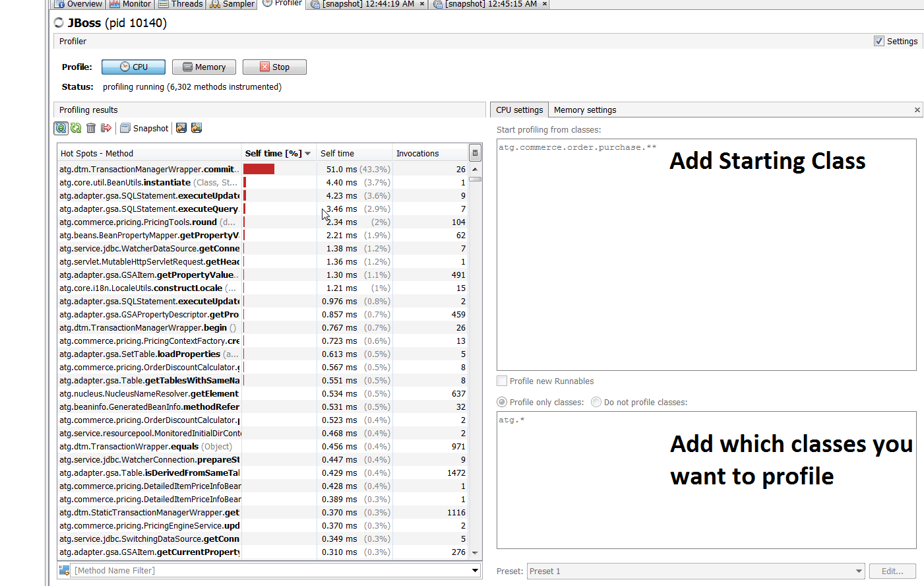Click the last save-view icon in the results toolbar
This screenshot has width=924, height=586.
pyautogui.click(x=197, y=128)
